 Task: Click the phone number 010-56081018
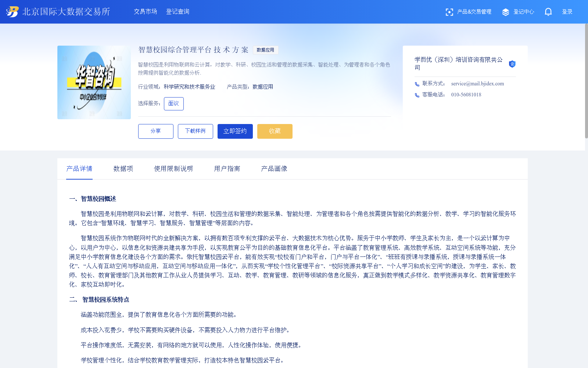[466, 95]
